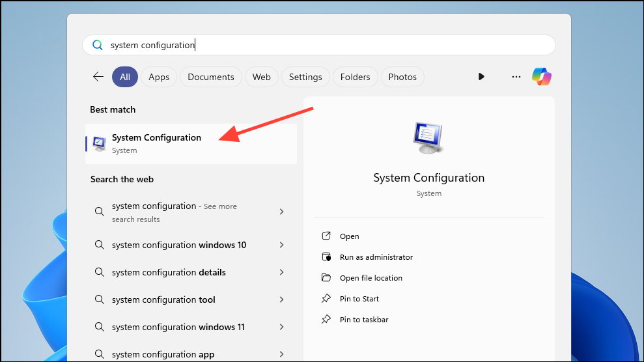
Task: Select Pin to Start
Action: 359,299
